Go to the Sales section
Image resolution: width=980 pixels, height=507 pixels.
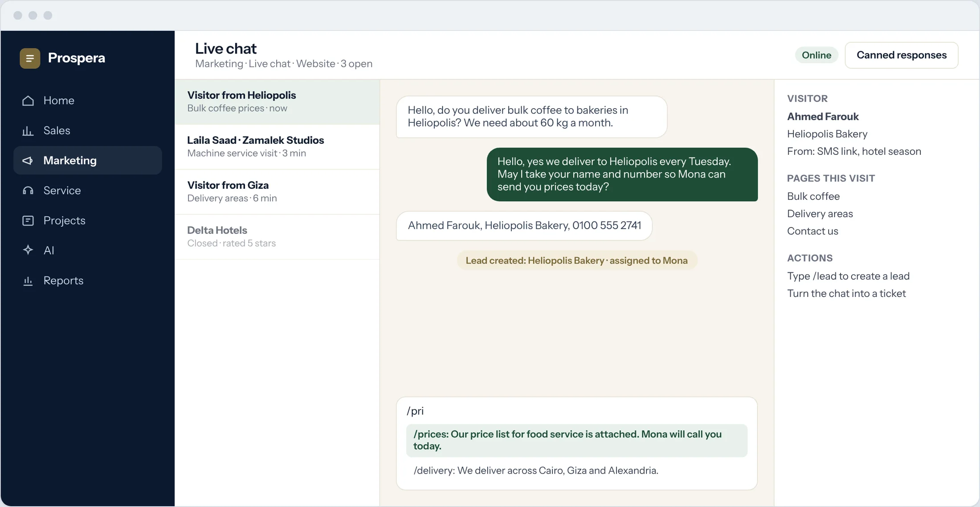(88, 130)
